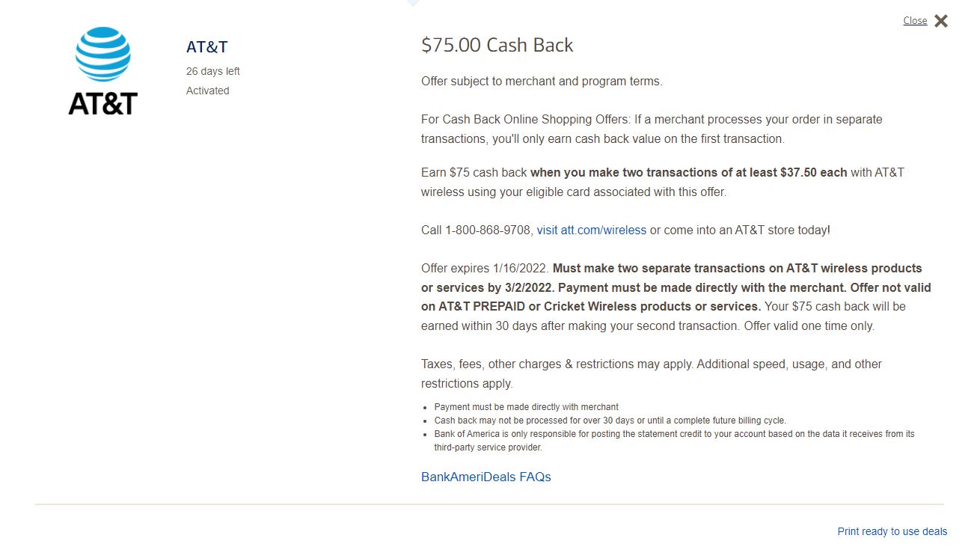Click the $75.00 Cash Back title

(497, 45)
